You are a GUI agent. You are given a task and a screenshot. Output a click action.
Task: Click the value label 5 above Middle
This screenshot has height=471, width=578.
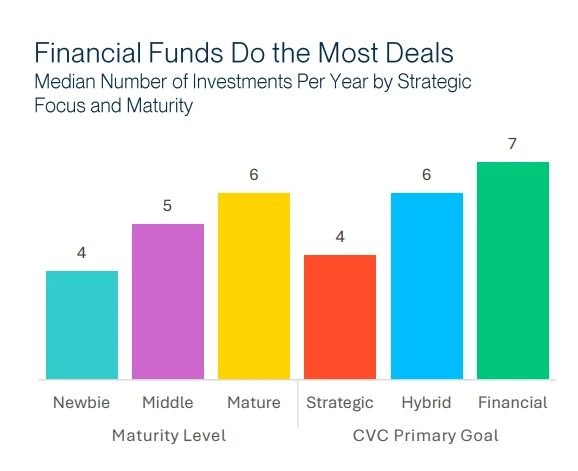tap(167, 206)
